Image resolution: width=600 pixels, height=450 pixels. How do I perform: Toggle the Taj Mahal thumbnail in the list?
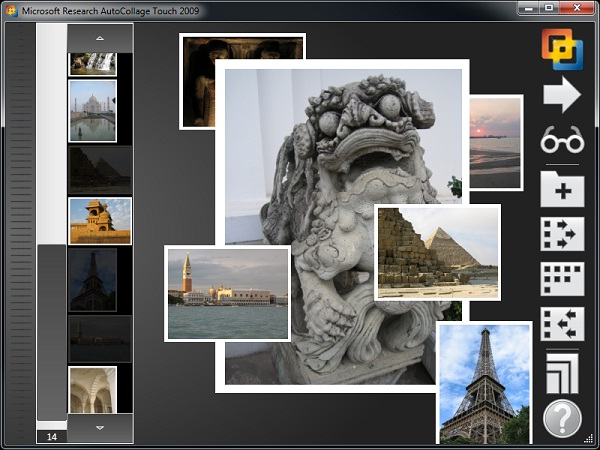pyautogui.click(x=93, y=111)
